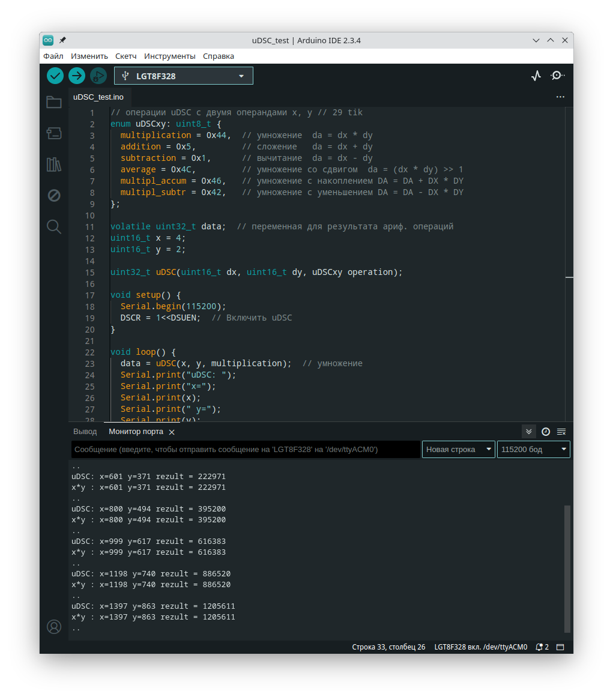Click the serial message input field
This screenshot has width=613, height=700.
246,449
